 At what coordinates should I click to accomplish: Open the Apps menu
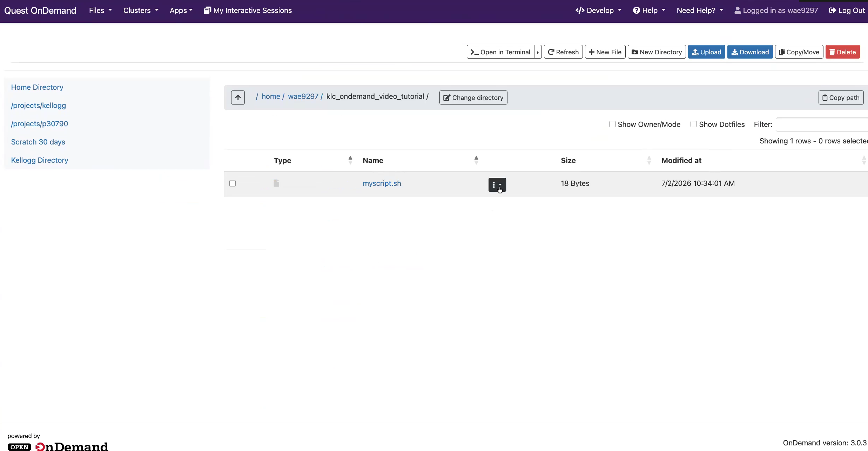181,11
